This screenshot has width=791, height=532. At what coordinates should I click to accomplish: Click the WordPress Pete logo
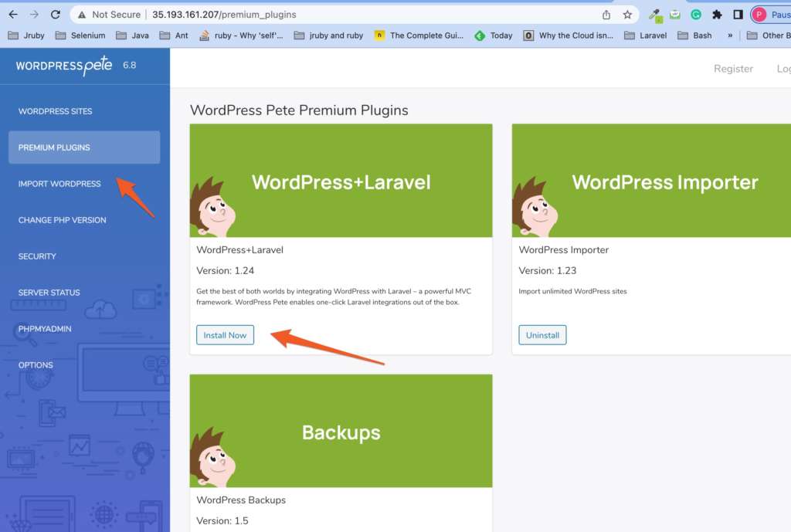click(65, 66)
